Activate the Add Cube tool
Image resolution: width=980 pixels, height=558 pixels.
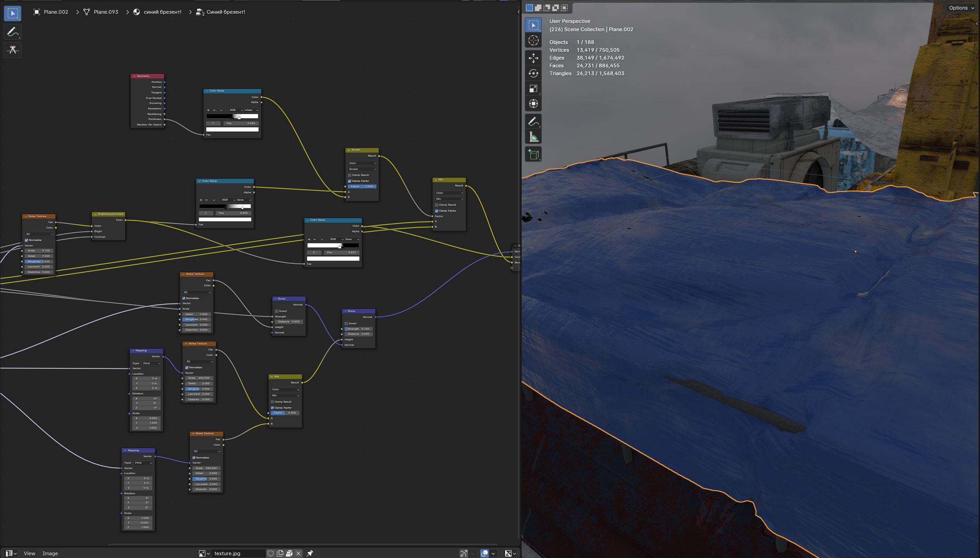[533, 154]
